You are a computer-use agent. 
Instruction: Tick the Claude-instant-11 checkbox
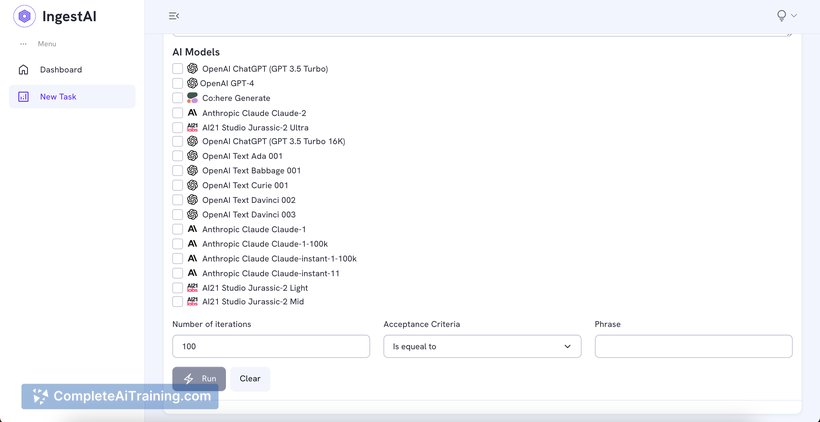click(178, 273)
